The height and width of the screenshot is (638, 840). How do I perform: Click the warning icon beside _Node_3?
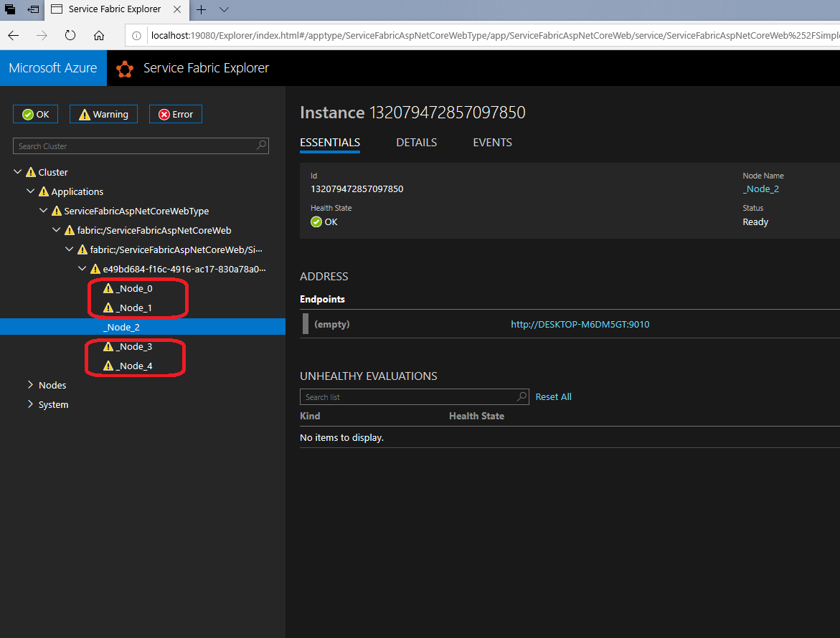(108, 346)
